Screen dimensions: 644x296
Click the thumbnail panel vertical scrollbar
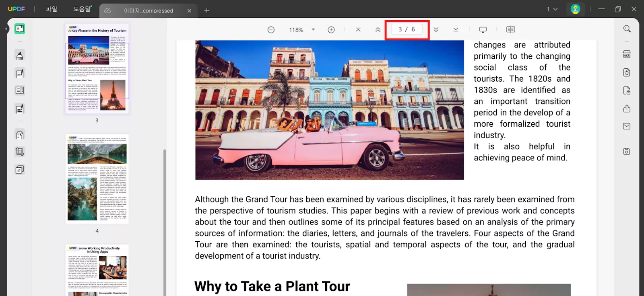click(x=165, y=222)
